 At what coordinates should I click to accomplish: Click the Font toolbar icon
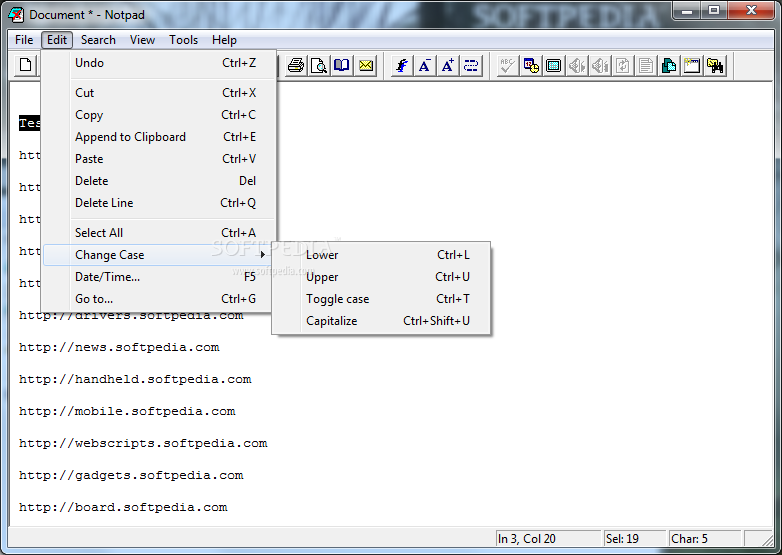point(401,65)
